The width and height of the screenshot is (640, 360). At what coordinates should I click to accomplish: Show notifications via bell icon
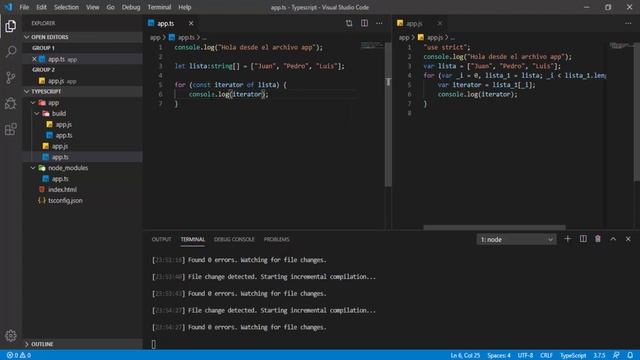630,356
